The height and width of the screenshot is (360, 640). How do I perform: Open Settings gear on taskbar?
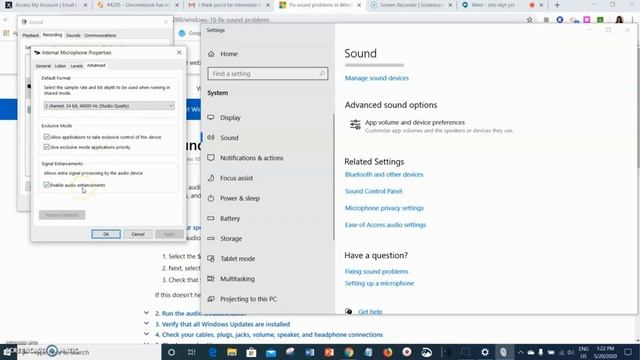pos(484,353)
